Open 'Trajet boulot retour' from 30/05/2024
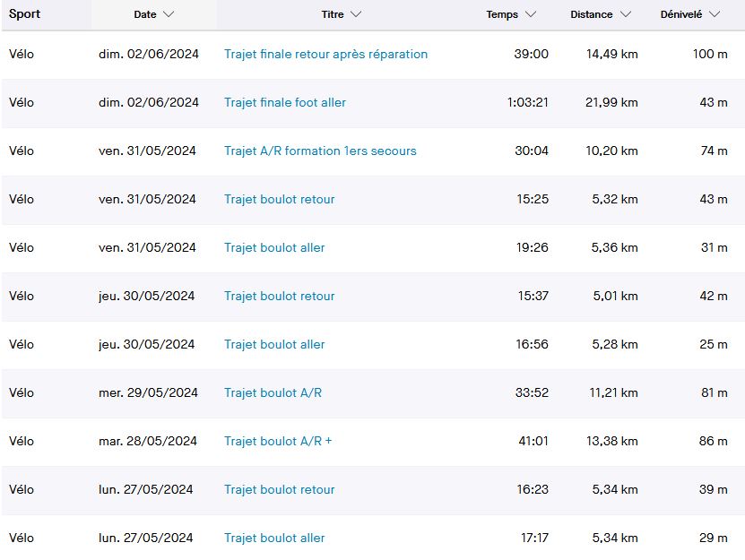Screen dimensions: 745x560 pyautogui.click(x=279, y=296)
